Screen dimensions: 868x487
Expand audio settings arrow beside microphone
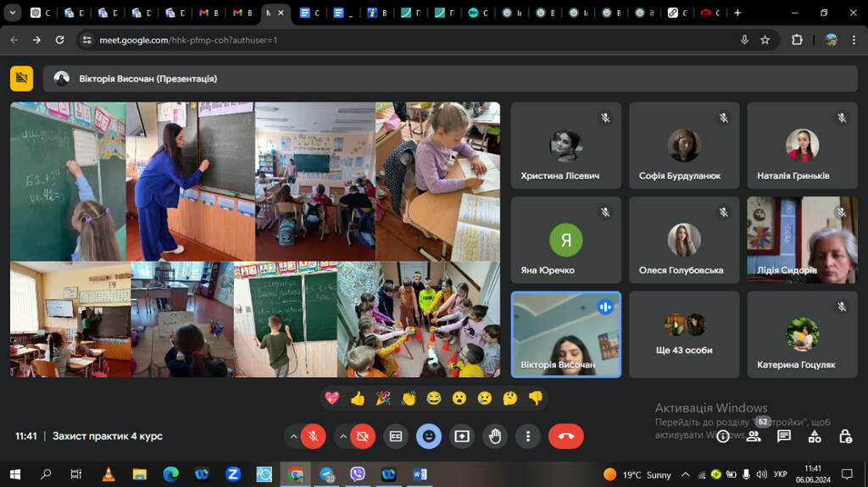[293, 436]
